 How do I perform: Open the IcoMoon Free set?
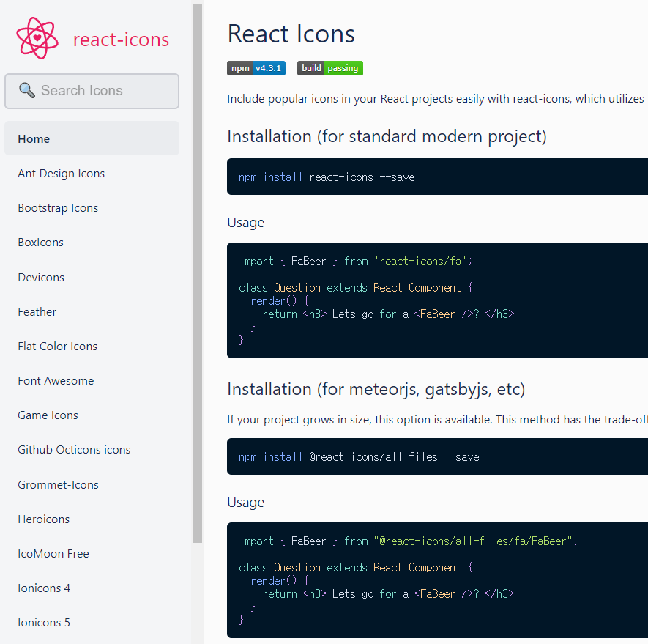(x=53, y=553)
